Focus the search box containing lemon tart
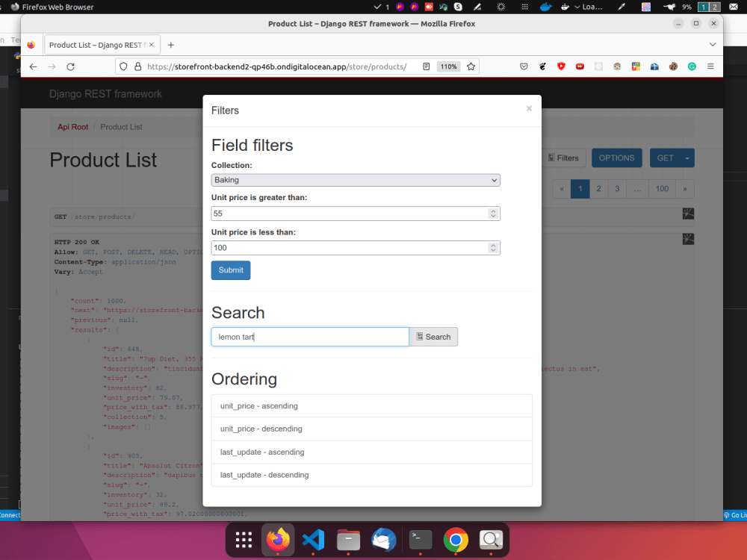The image size is (747, 560). [x=310, y=337]
